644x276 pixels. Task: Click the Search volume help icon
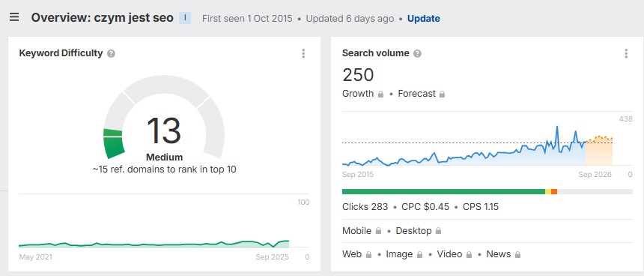[417, 53]
